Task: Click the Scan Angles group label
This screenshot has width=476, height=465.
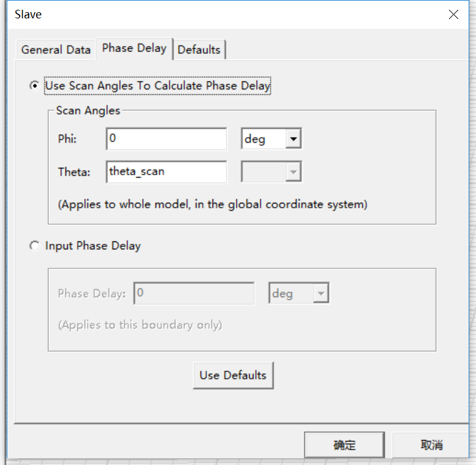Action: coord(88,111)
